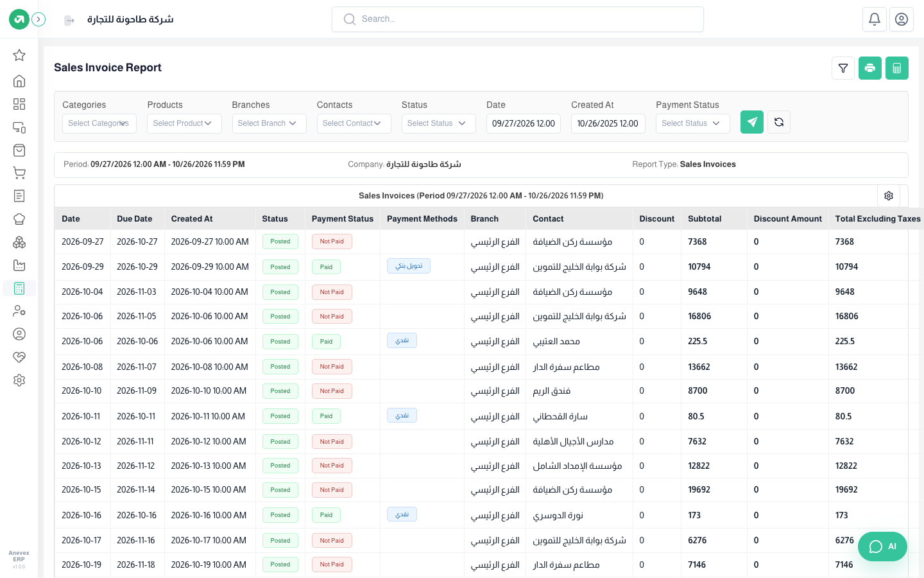Open the Select Categories dropdown
Image resolution: width=924 pixels, height=578 pixels.
coord(99,123)
